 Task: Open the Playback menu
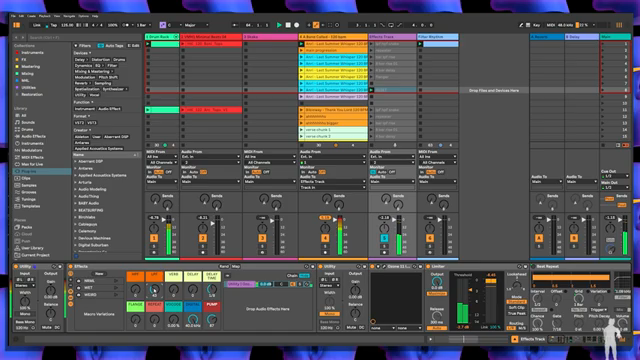point(44,16)
